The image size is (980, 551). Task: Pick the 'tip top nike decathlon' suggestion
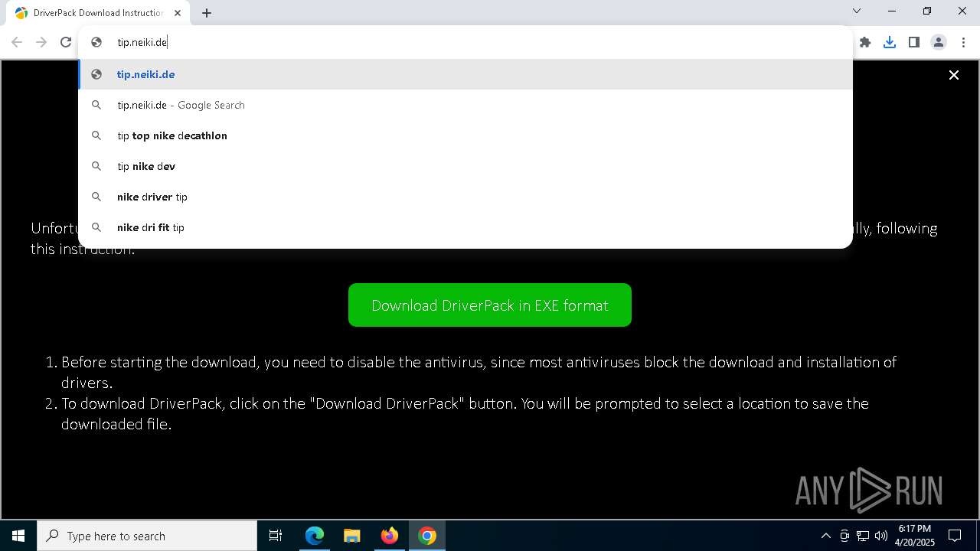(465, 135)
